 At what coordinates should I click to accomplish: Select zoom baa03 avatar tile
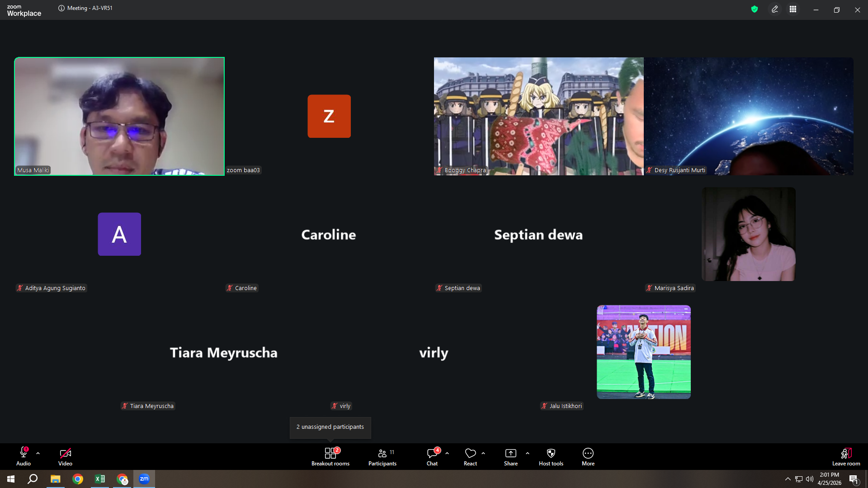[x=329, y=116]
